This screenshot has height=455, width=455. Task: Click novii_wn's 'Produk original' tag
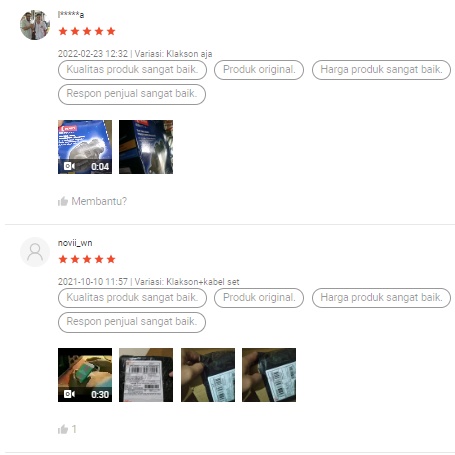(259, 298)
